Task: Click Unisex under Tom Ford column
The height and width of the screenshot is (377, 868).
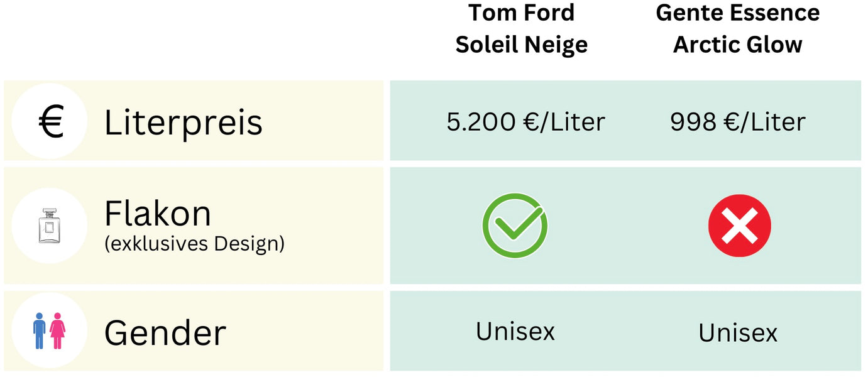Action: point(515,331)
